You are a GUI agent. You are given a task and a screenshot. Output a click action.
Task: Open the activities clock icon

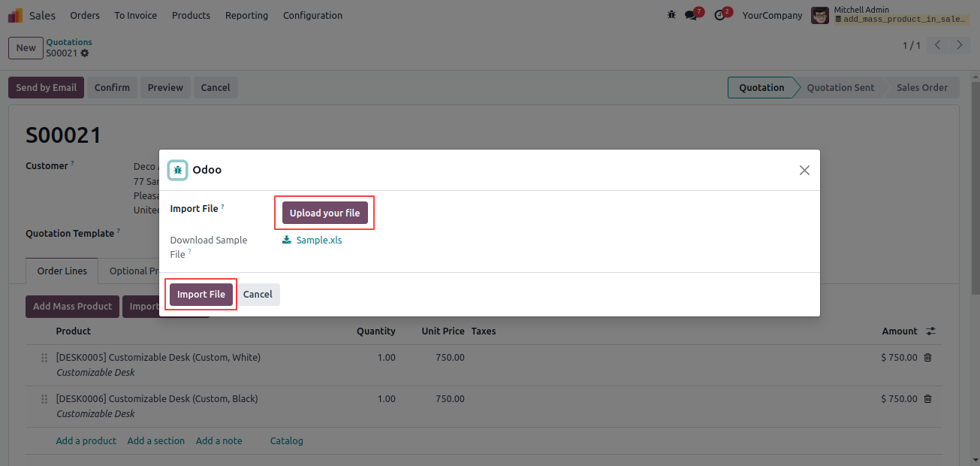coord(719,15)
